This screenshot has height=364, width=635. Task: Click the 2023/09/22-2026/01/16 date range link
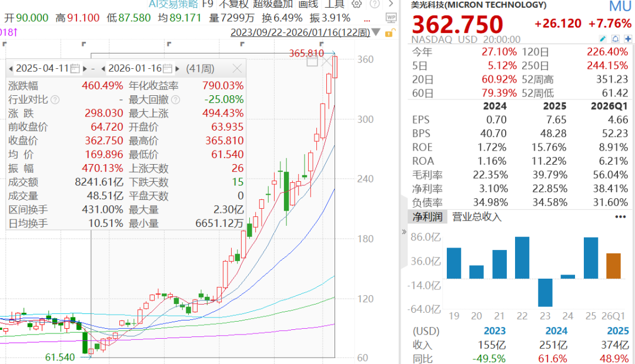pos(300,32)
